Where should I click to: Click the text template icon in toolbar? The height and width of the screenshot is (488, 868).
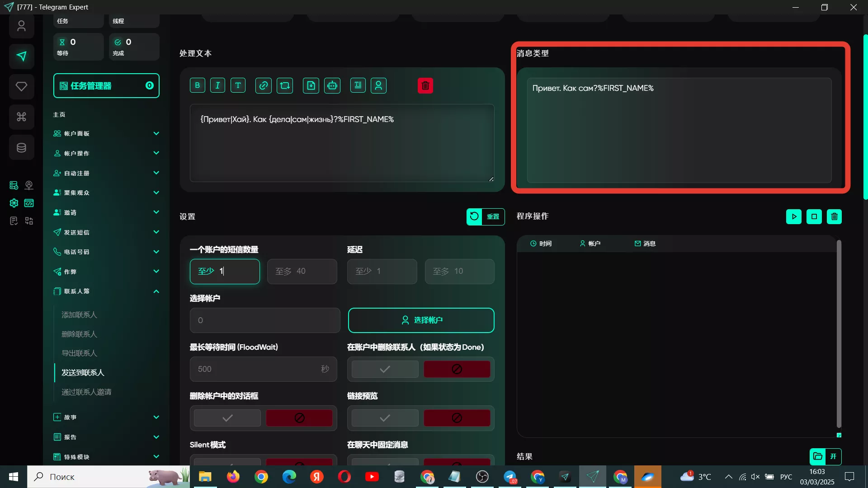point(358,85)
